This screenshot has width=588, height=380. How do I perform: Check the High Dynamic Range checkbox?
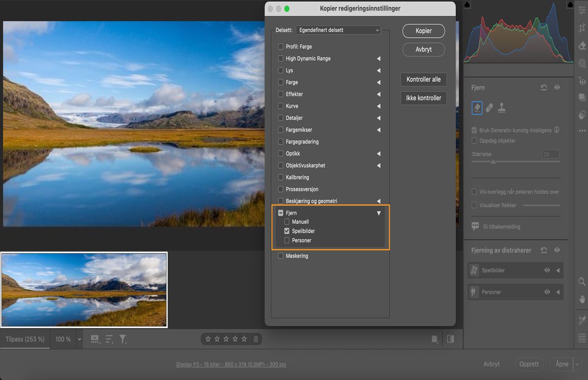(x=281, y=58)
